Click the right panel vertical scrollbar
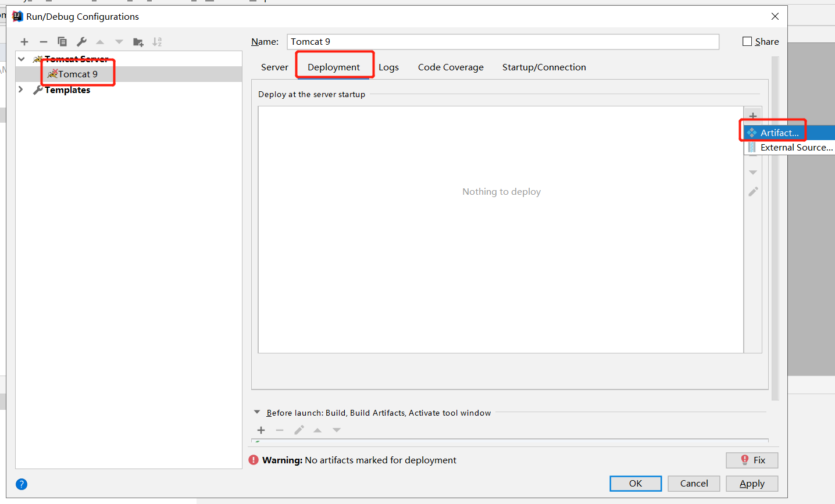 coord(775,228)
